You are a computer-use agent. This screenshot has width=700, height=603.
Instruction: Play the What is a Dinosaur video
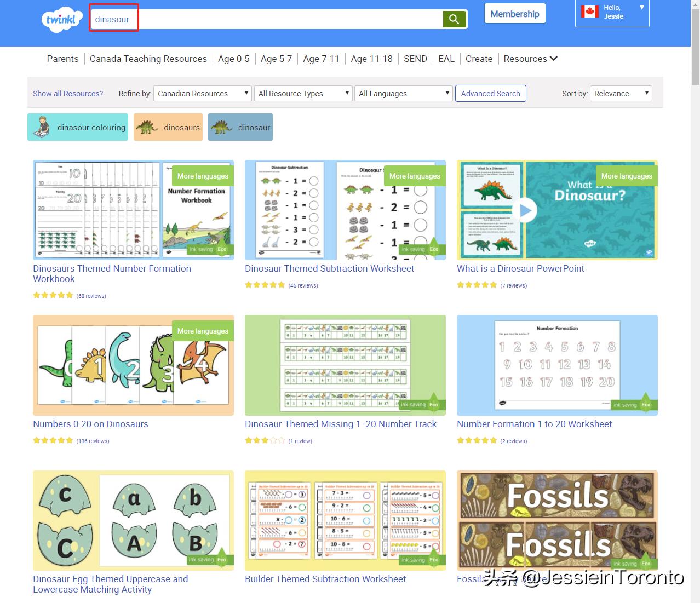[x=525, y=210]
